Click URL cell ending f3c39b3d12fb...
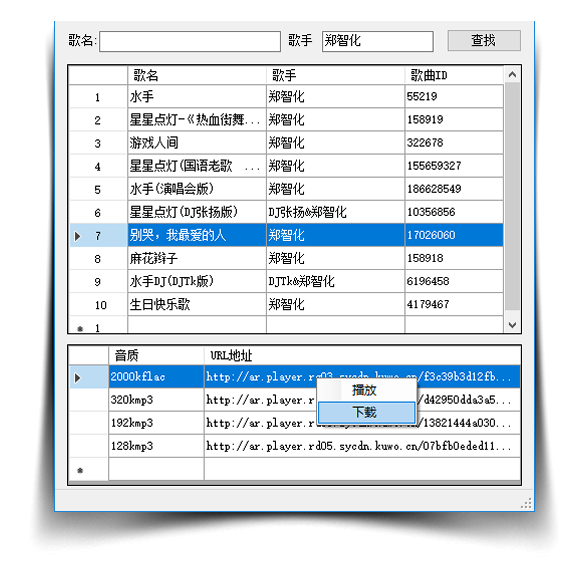 (362, 377)
